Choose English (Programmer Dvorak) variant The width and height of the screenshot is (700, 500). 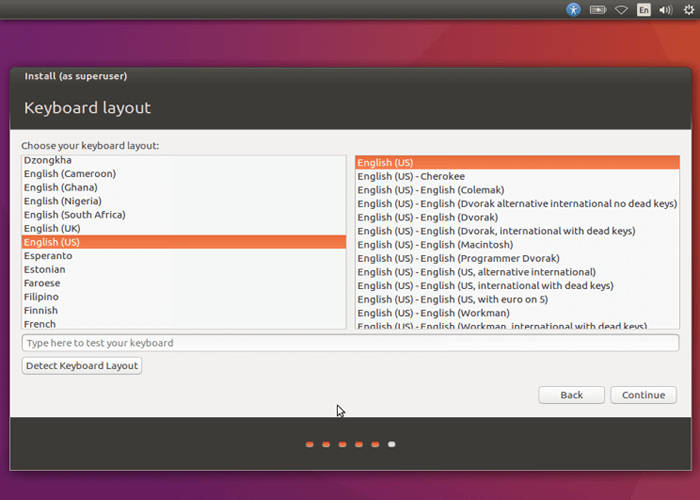[517, 258]
